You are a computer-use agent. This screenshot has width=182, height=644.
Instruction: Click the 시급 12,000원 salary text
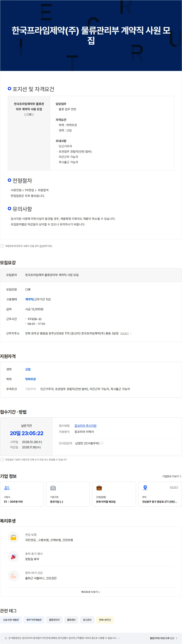coord(34,309)
